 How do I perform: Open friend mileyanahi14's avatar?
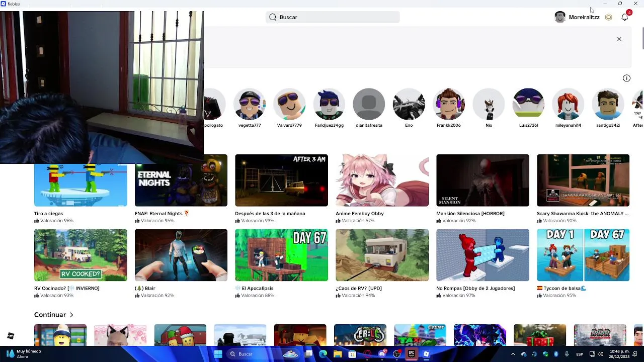(x=568, y=104)
